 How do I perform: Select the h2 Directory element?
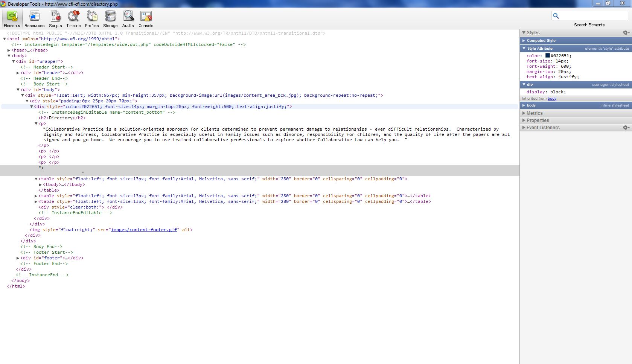62,118
